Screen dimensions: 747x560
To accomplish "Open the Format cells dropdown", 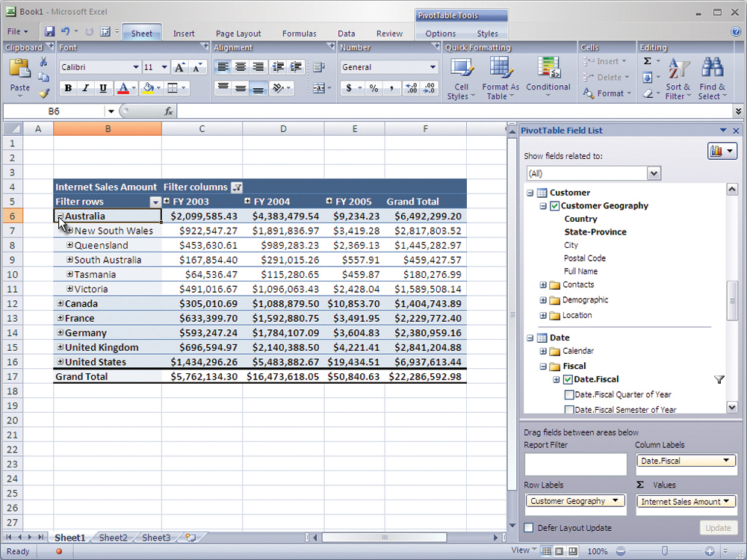I will [607, 93].
